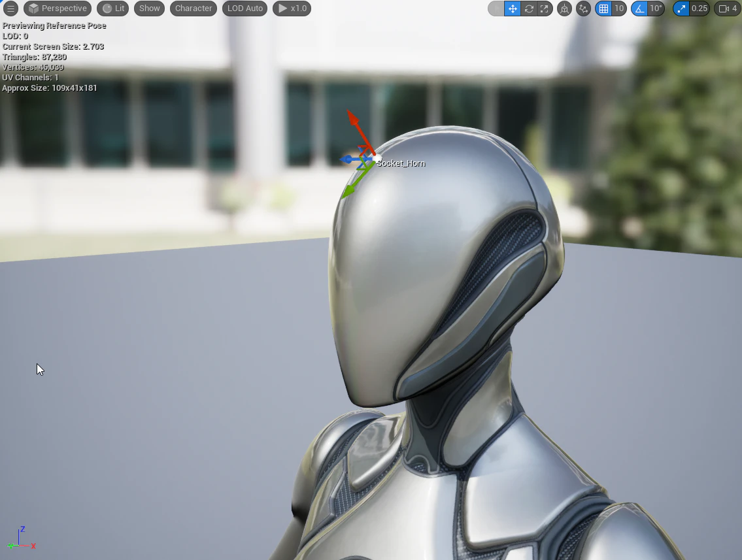The height and width of the screenshot is (560, 742).
Task: Choose the select mode tool left of translate
Action: [x=496, y=8]
